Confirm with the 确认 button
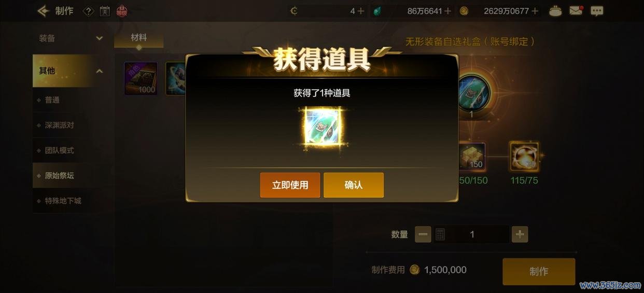 click(354, 185)
